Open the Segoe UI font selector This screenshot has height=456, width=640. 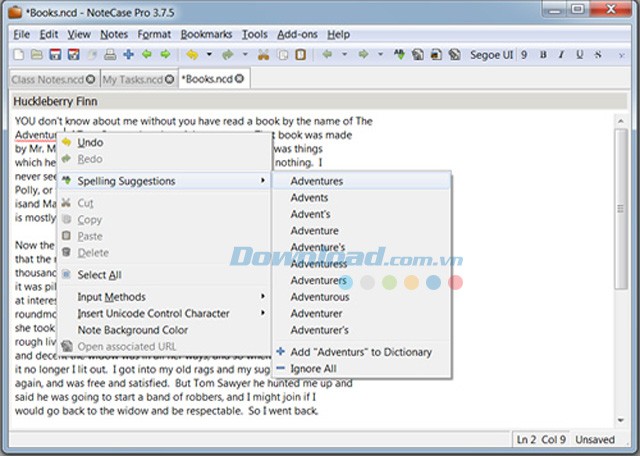click(491, 55)
